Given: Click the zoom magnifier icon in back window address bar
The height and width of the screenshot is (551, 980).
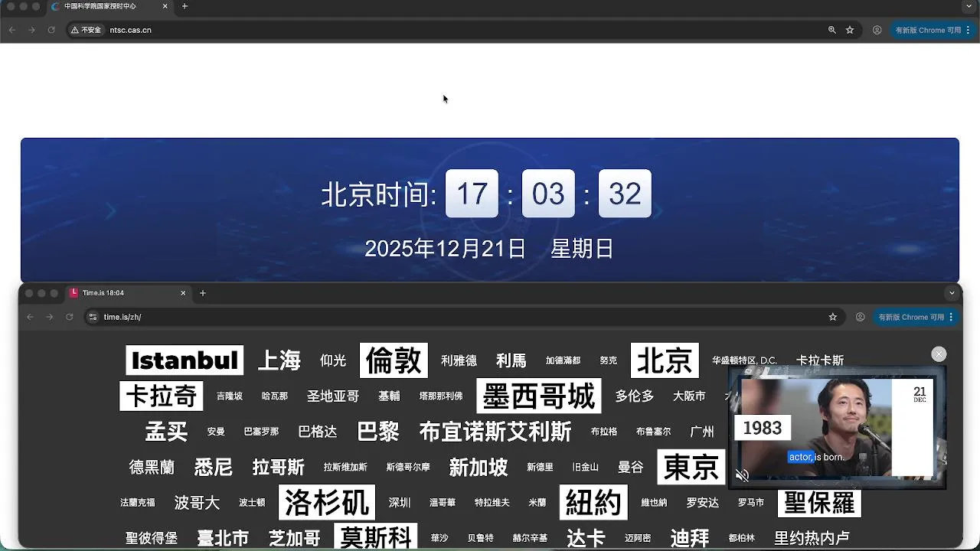Looking at the screenshot, I should pyautogui.click(x=832, y=30).
